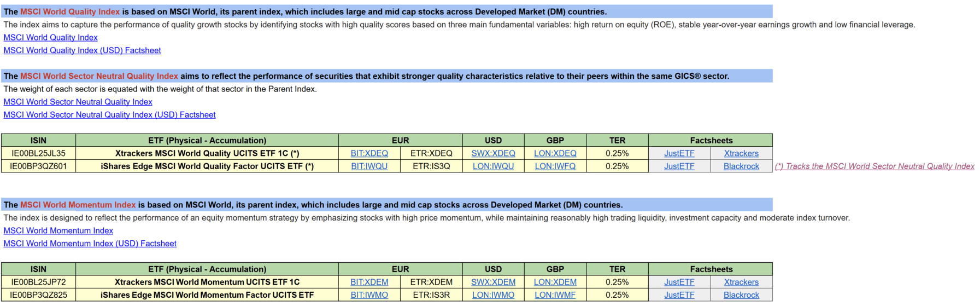
Task: Open the SWX:XDEM USD ticker link
Action: point(493,282)
